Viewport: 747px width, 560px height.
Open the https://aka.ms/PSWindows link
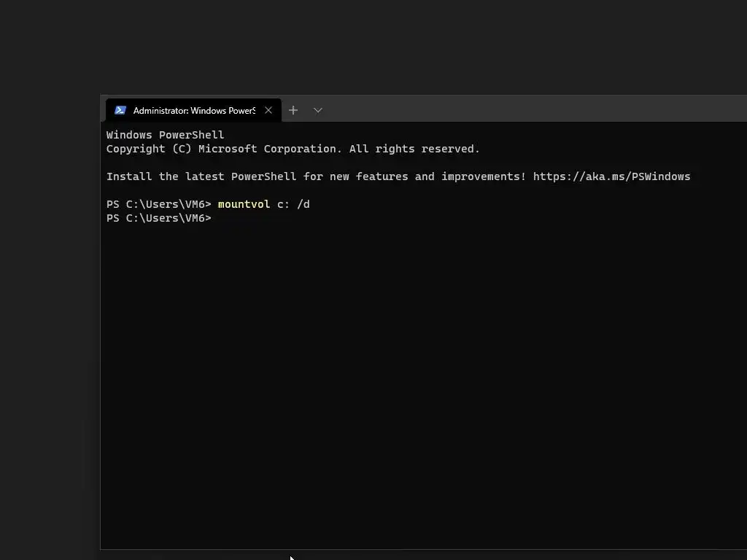tap(611, 176)
